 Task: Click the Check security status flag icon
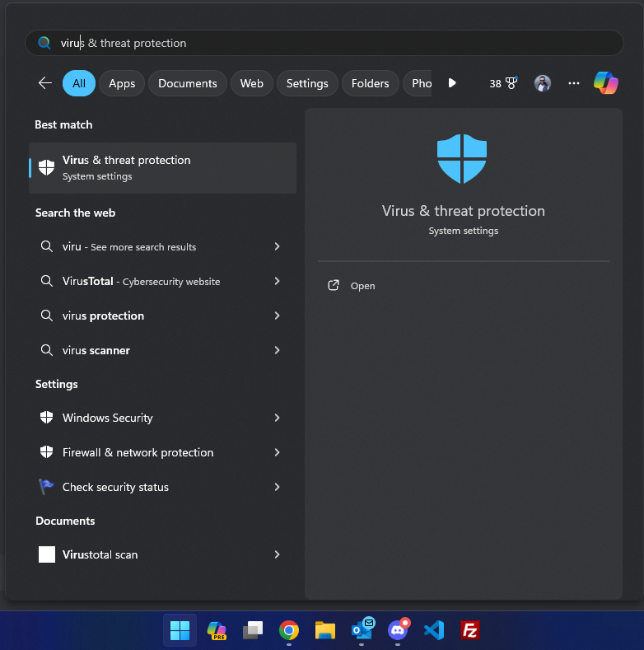46,486
